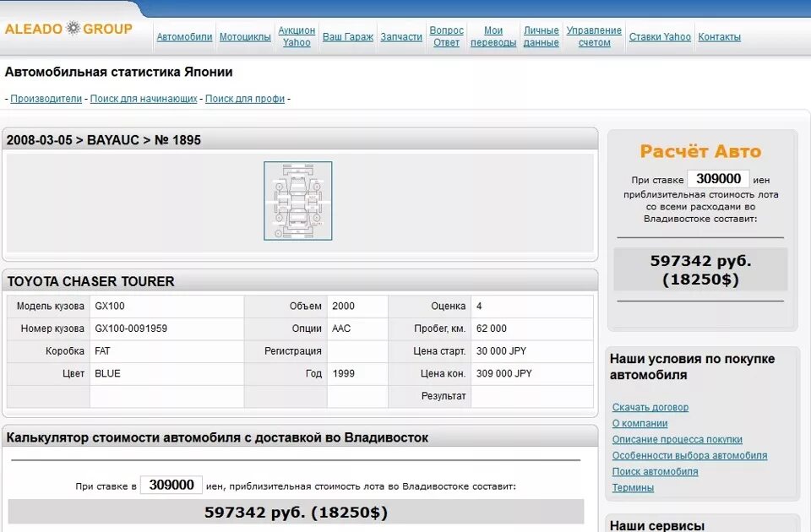Select the sidebar total 597342 руб. (18250$)

(x=700, y=270)
